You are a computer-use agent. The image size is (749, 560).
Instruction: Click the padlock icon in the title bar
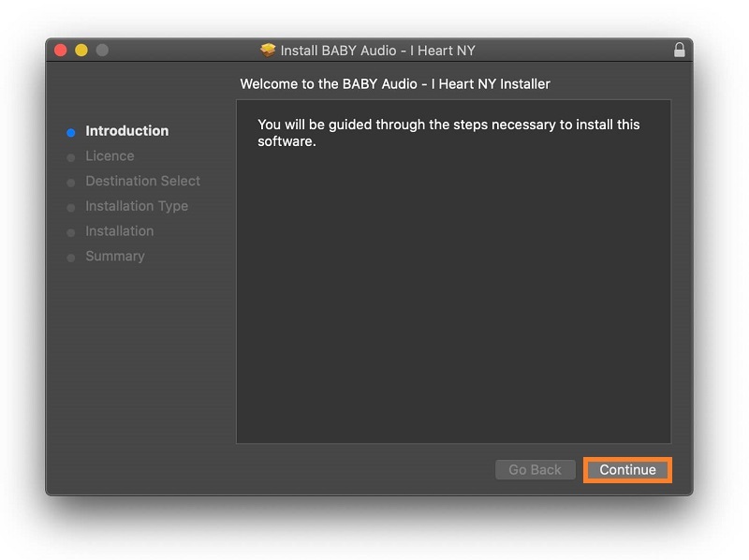pyautogui.click(x=680, y=51)
